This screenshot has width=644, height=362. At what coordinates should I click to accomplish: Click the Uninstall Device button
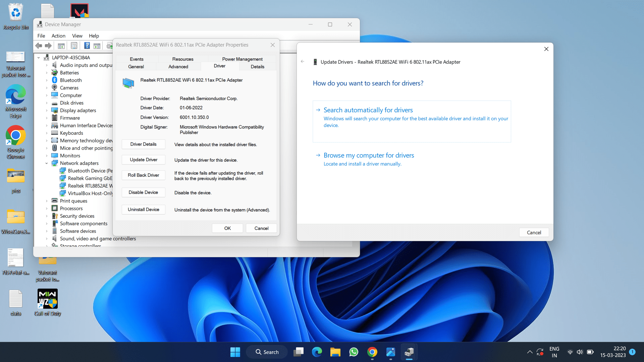143,209
